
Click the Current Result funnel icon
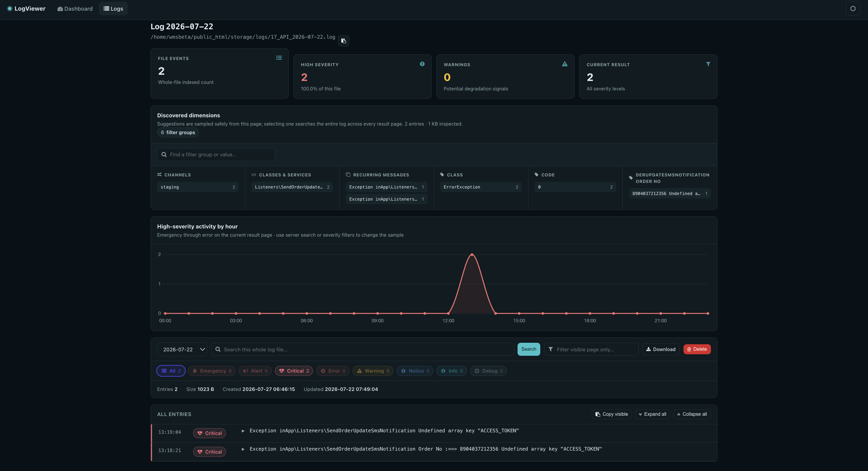coord(708,64)
